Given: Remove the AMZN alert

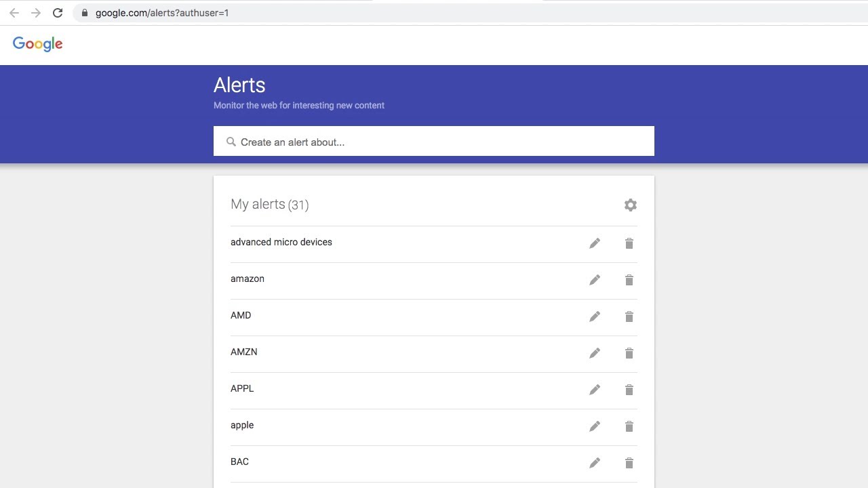Looking at the screenshot, I should point(629,353).
